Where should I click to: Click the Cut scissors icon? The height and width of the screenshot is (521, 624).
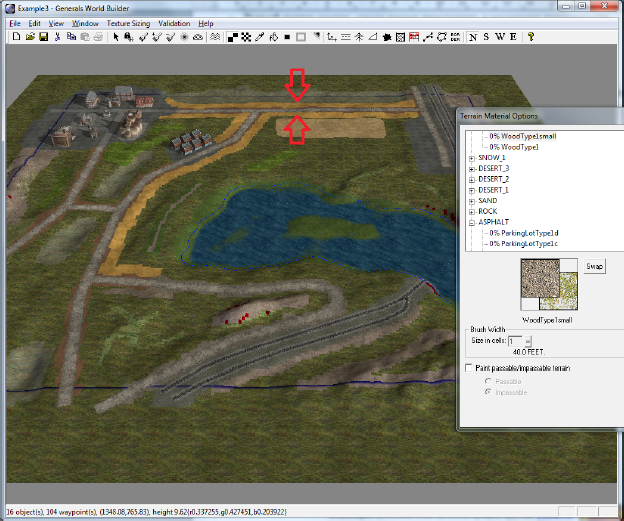tap(58, 37)
